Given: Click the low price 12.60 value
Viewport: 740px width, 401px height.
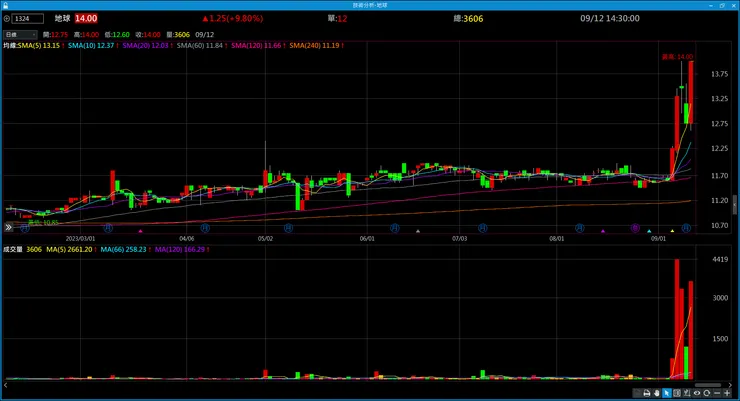Looking at the screenshot, I should (x=121, y=35).
